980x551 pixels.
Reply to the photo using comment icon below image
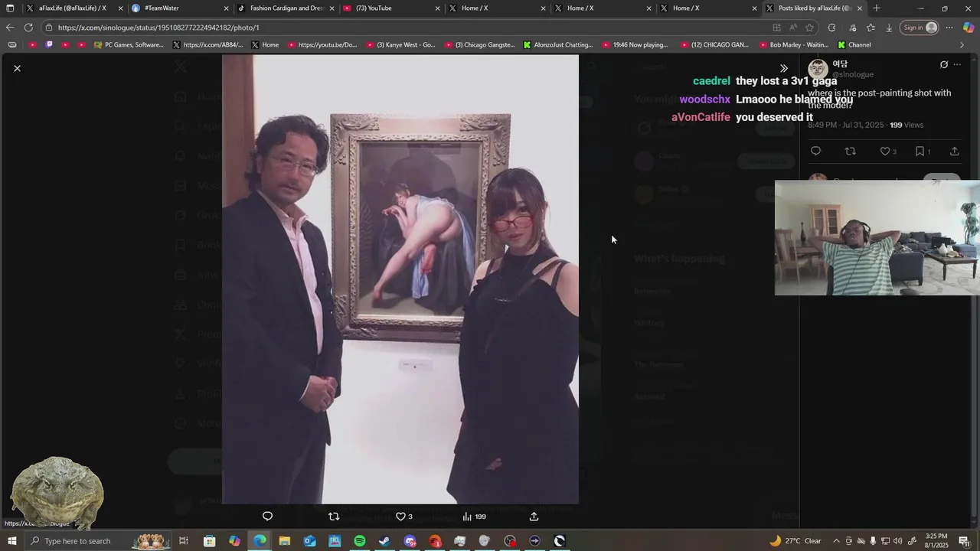click(267, 517)
